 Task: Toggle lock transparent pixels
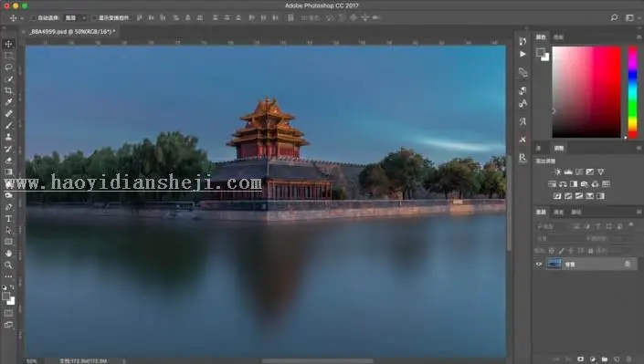(x=551, y=250)
